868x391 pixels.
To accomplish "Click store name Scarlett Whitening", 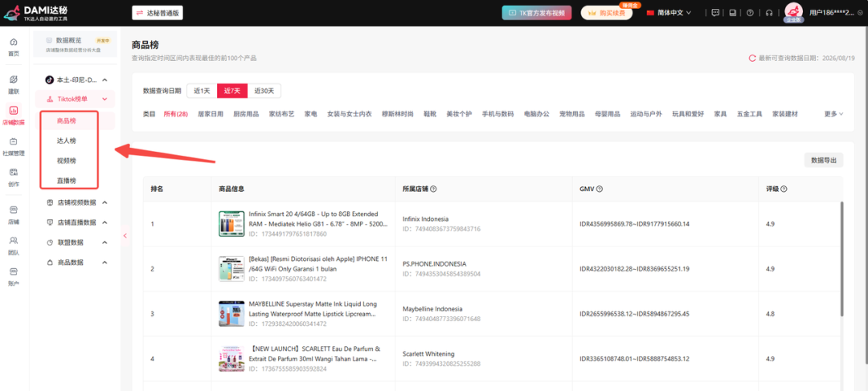I will [x=428, y=353].
